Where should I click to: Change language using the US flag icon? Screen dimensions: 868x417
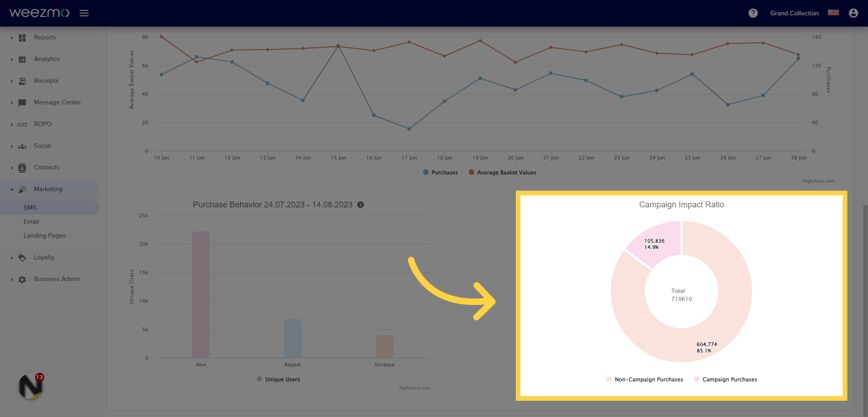833,13
